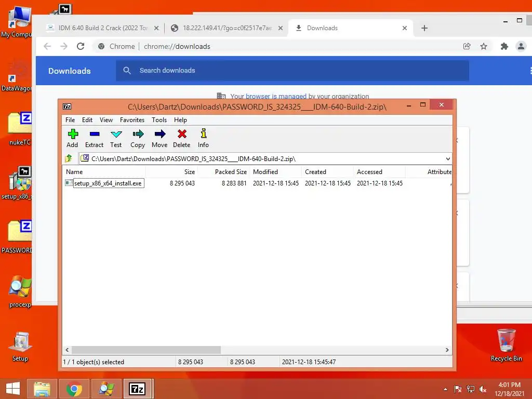Open File Explorer from the taskbar

click(x=42, y=389)
